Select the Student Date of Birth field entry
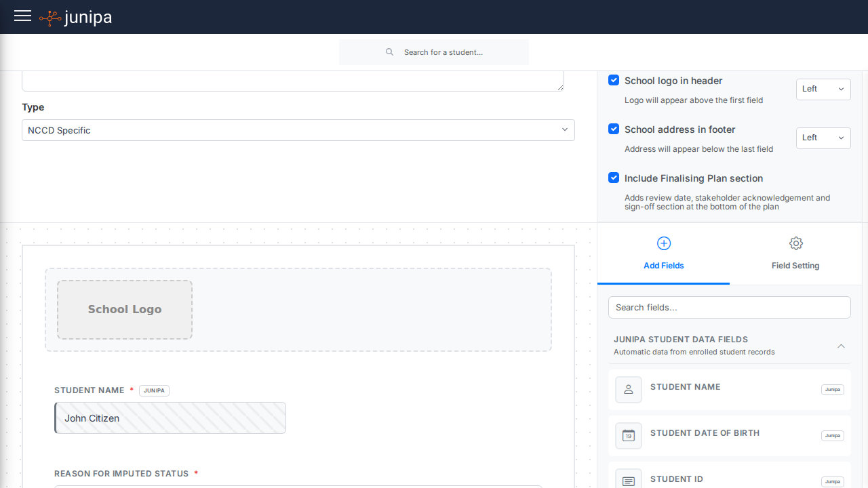 pyautogui.click(x=729, y=435)
